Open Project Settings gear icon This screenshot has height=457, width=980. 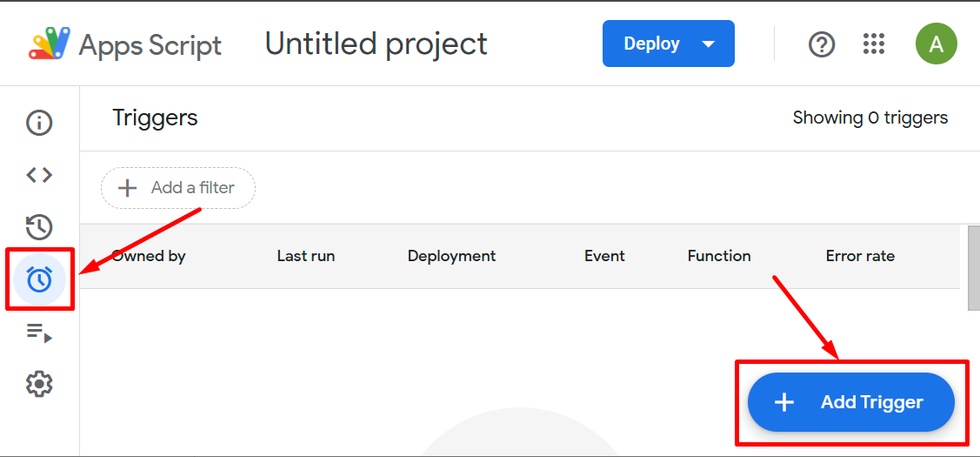pos(39,384)
